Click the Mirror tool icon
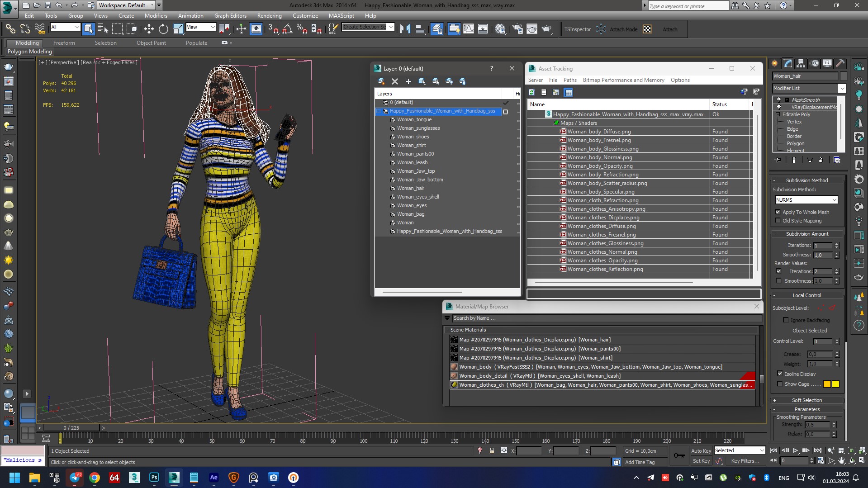868x488 pixels. click(405, 29)
